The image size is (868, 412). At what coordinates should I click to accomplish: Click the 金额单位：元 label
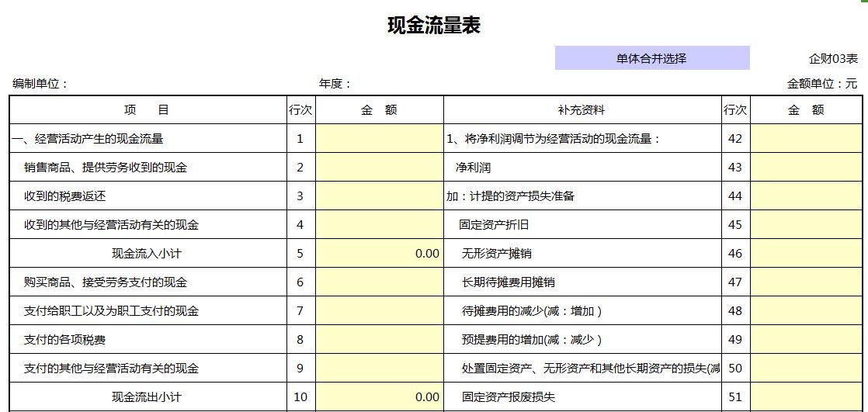point(822,84)
